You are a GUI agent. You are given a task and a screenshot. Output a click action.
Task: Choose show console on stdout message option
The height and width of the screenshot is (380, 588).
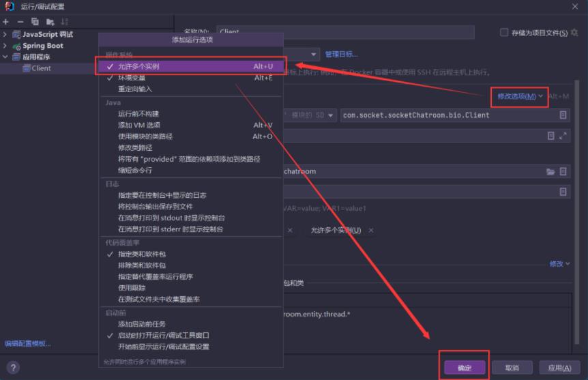[x=190, y=218]
